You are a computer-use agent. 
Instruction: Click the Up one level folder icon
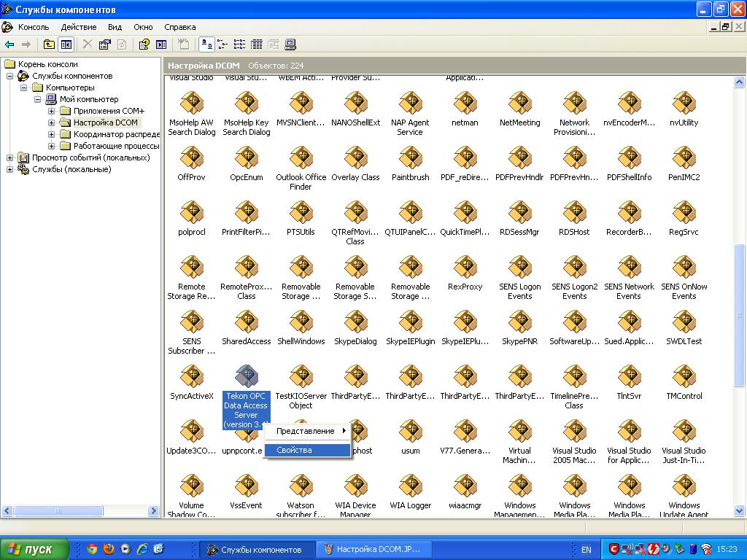tap(49, 44)
